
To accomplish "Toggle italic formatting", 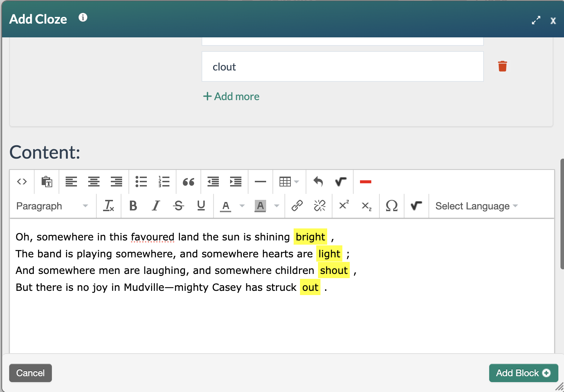I will coord(156,206).
